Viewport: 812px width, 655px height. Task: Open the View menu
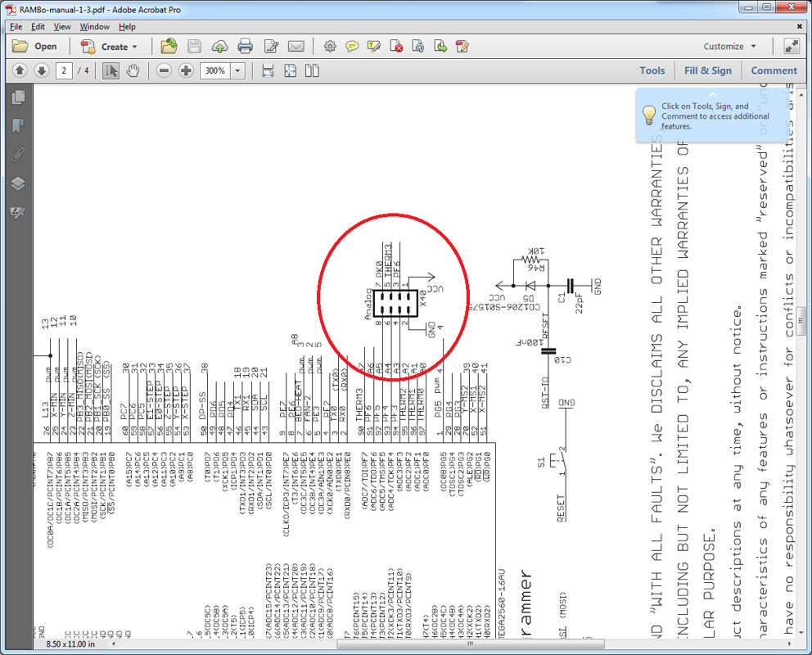62,26
